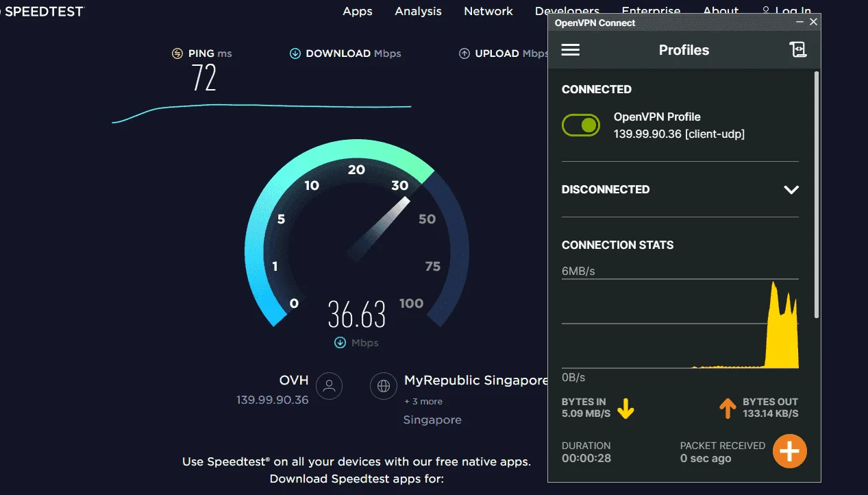Click the 36.63 speed reading
The width and height of the screenshot is (868, 495).
click(357, 315)
